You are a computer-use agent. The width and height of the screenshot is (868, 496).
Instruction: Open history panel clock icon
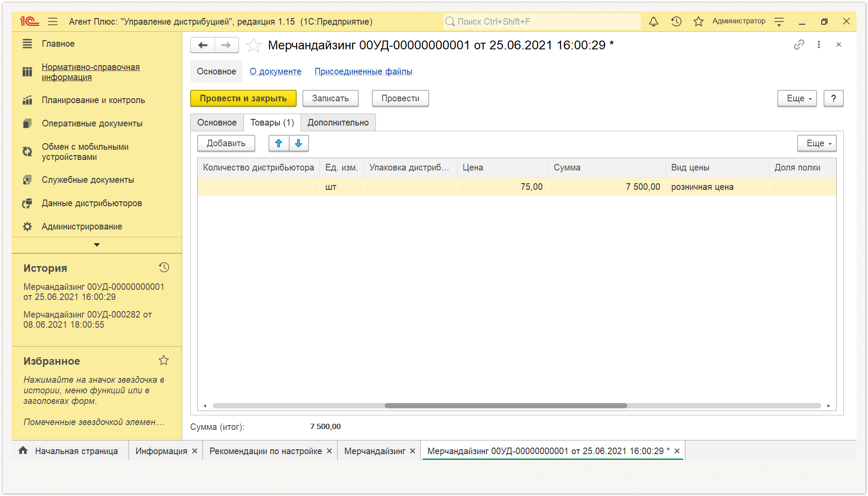[x=164, y=267]
